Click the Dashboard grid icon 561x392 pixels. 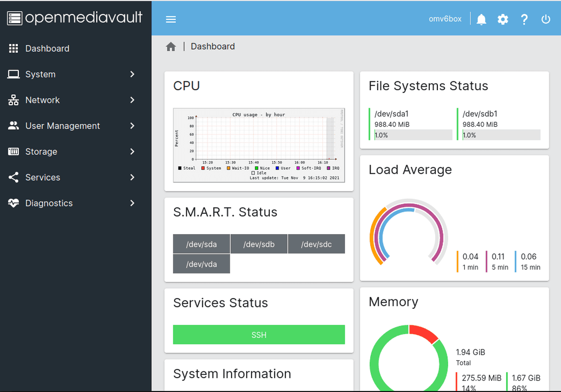pos(14,48)
